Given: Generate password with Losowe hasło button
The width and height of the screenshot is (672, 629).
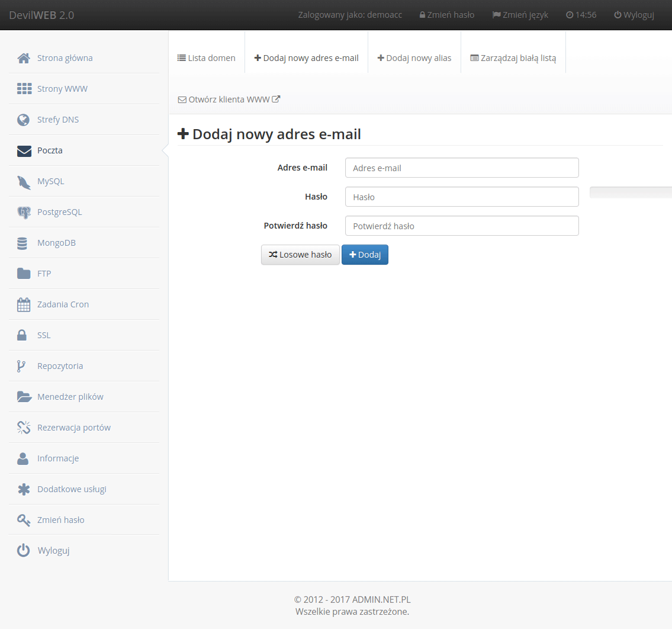Looking at the screenshot, I should [x=300, y=255].
